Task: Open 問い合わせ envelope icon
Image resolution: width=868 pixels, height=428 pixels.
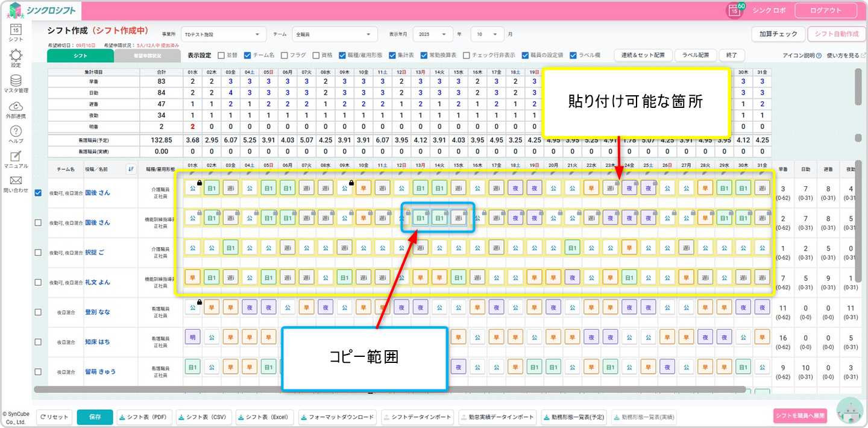Action: pyautogui.click(x=16, y=181)
